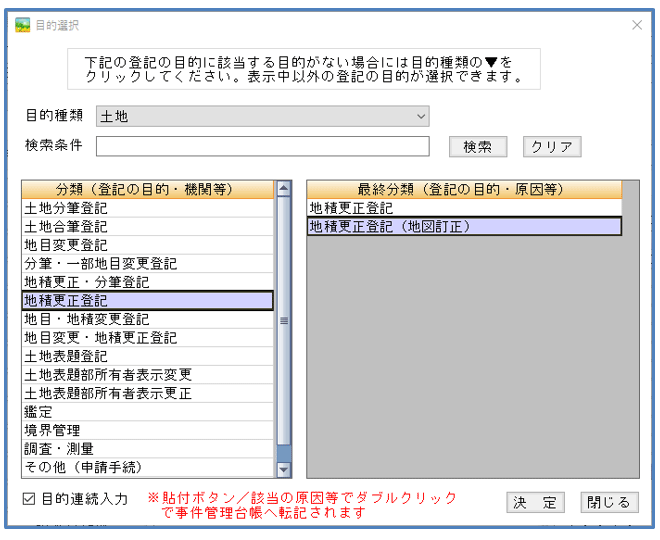The height and width of the screenshot is (540, 660).
Task: Choose 調査・測量 from the list
Action: coord(147,449)
